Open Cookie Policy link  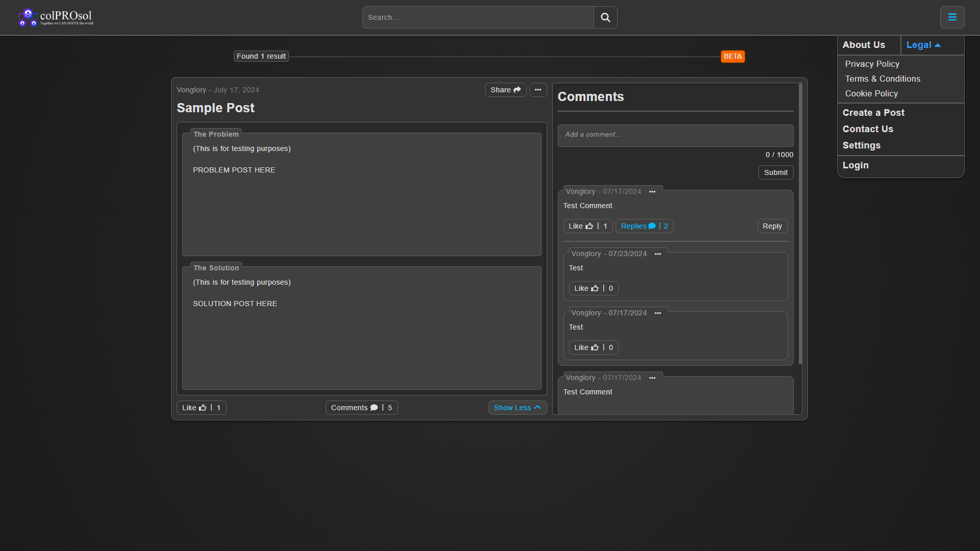pos(871,93)
